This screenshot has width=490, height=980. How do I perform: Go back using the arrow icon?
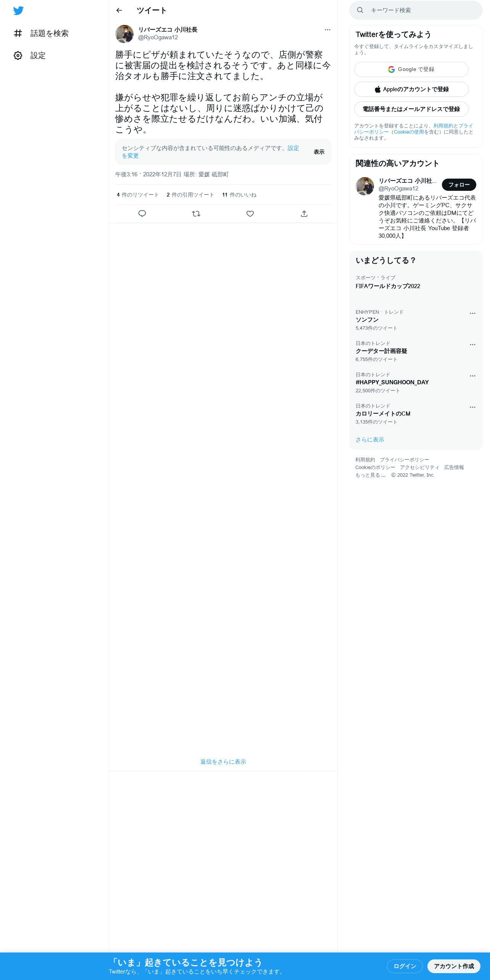pyautogui.click(x=119, y=10)
